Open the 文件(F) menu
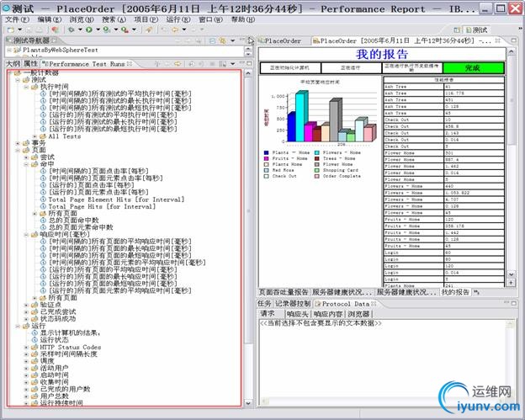The width and height of the screenshot is (525, 420). (17, 19)
